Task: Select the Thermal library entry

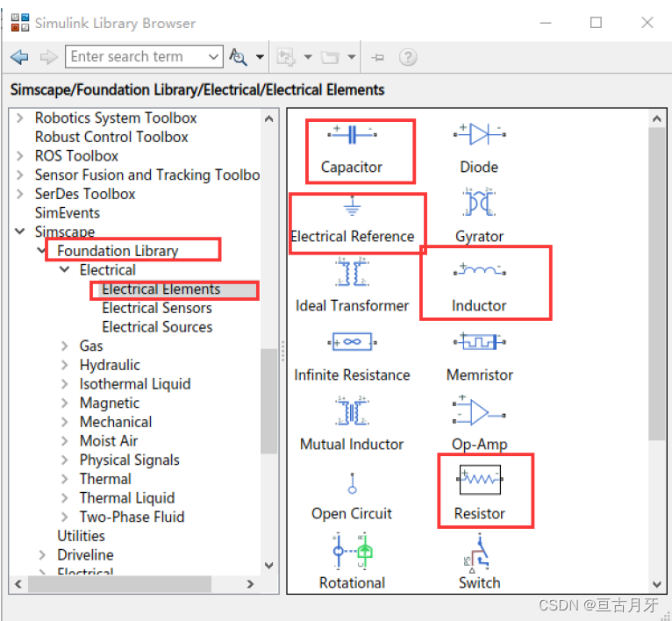Action: (x=105, y=479)
